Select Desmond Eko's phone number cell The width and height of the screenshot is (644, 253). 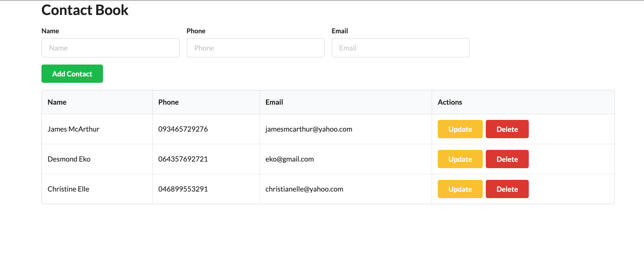183,159
